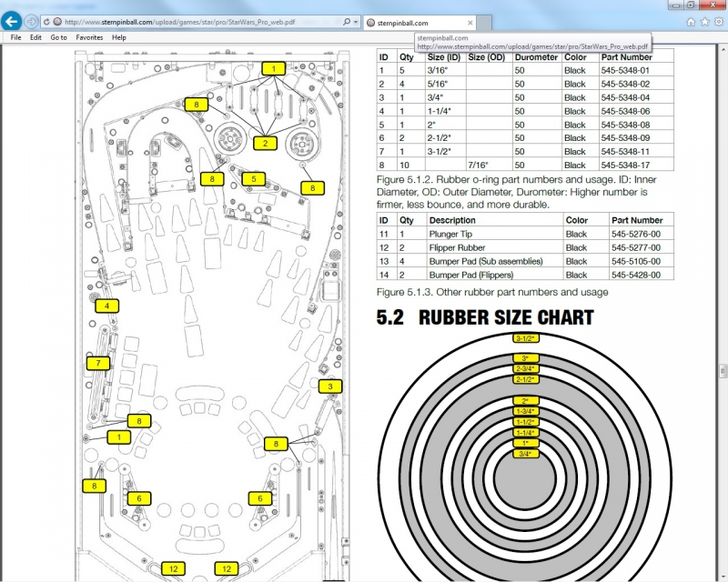Click the 3/4" label in size chart
The image size is (728, 582).
click(526, 454)
